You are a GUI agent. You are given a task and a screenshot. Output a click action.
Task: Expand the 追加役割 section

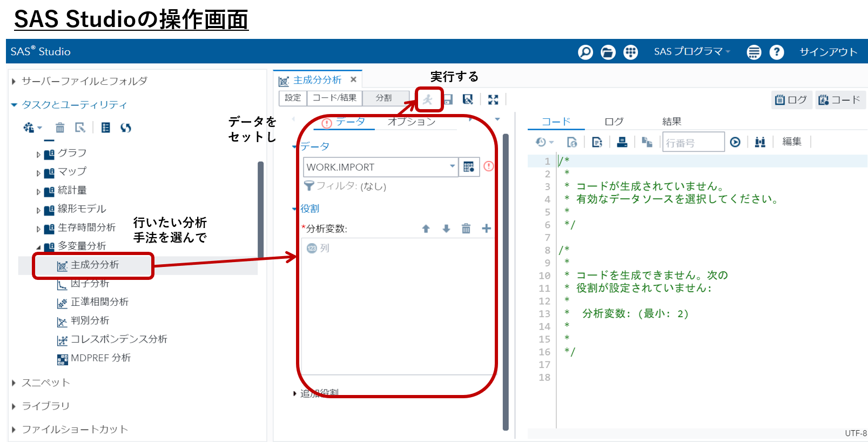(x=294, y=393)
